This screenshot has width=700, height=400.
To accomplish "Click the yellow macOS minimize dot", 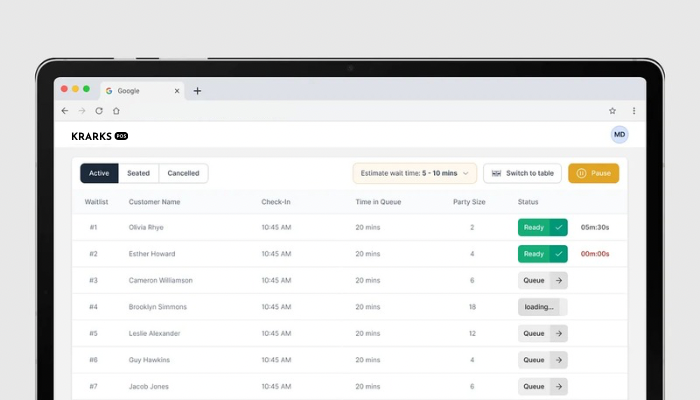I will pos(75,89).
